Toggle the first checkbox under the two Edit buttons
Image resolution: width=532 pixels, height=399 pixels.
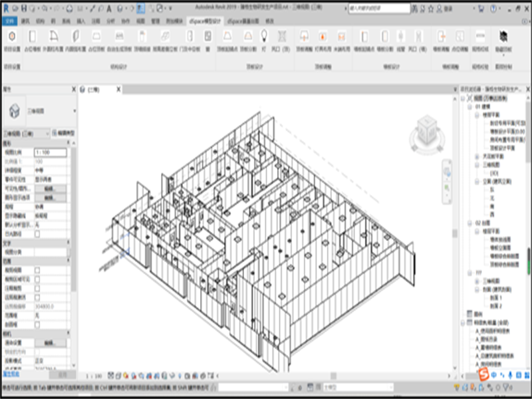(x=37, y=234)
